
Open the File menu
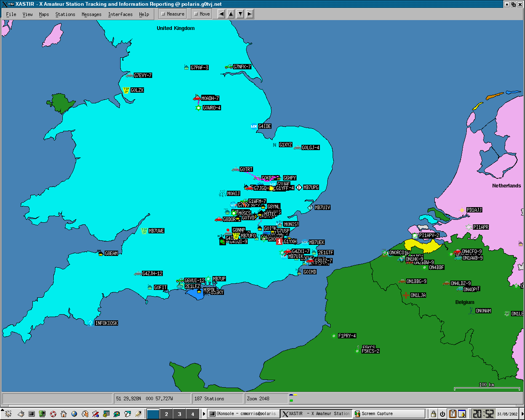[x=11, y=14]
